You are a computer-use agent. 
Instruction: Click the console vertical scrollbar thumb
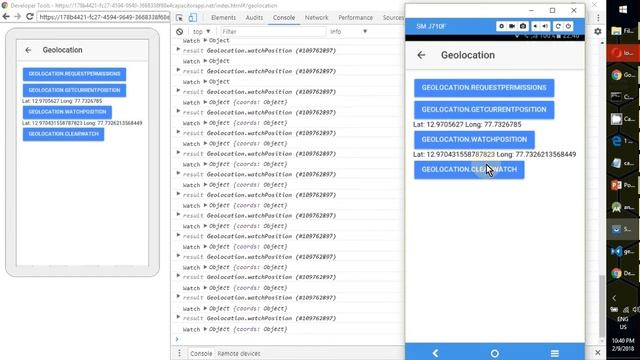[x=602, y=306]
